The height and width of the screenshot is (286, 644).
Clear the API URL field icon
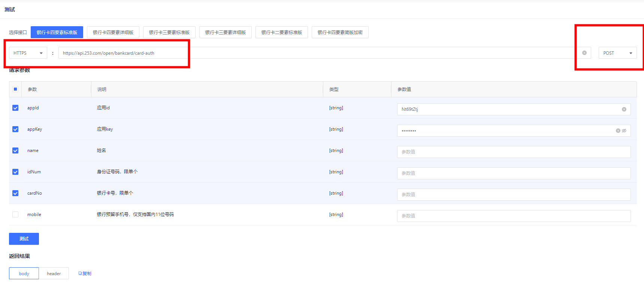(584, 53)
